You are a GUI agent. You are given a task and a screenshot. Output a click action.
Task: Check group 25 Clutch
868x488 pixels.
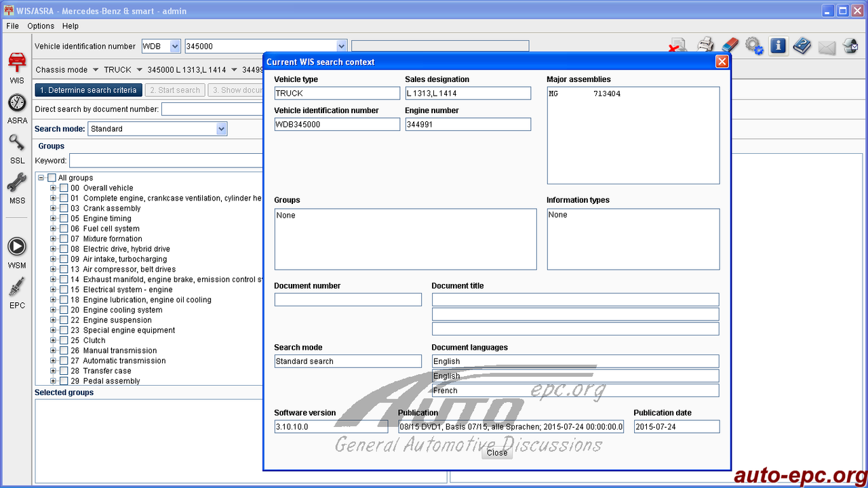[x=64, y=340]
